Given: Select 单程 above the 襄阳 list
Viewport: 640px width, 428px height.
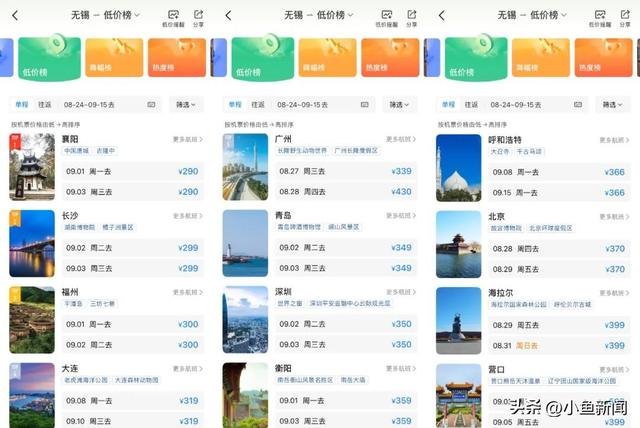Looking at the screenshot, I should pos(22,104).
